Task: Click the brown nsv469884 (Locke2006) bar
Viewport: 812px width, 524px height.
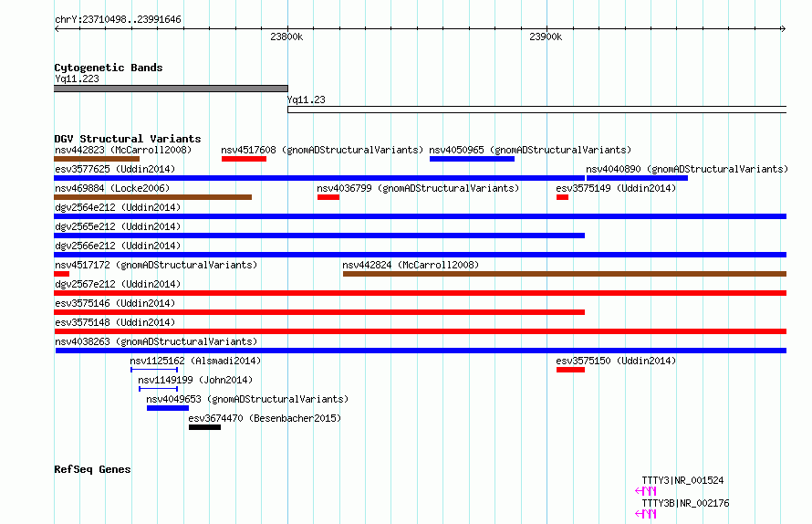Action: tap(152, 197)
